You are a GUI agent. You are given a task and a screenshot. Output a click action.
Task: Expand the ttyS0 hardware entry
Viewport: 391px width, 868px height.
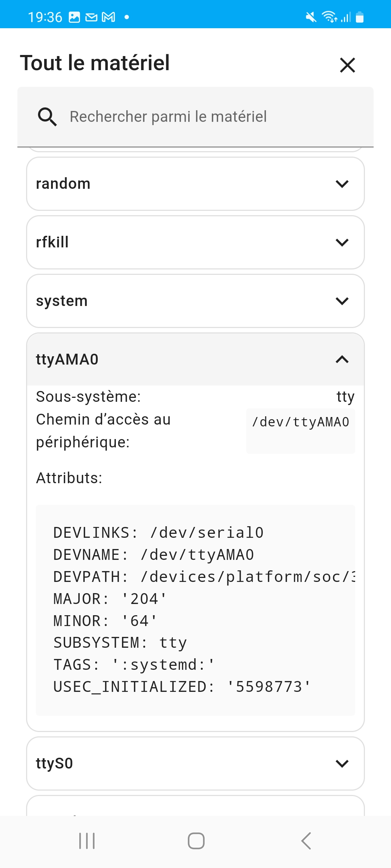pos(195,763)
